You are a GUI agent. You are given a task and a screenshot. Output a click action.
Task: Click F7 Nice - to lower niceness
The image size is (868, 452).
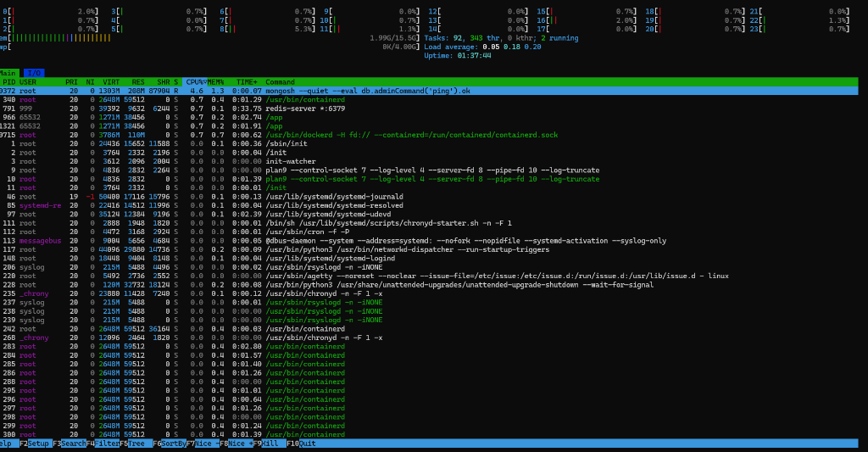click(x=203, y=444)
